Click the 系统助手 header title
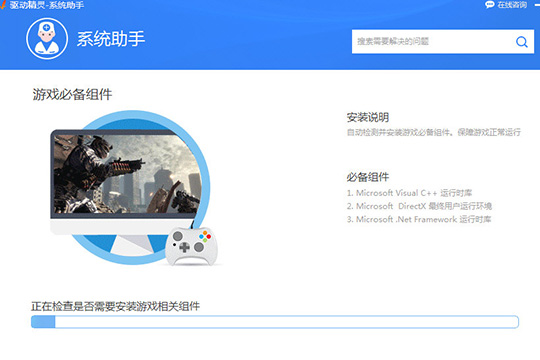The width and height of the screenshot is (540, 360). click(111, 39)
